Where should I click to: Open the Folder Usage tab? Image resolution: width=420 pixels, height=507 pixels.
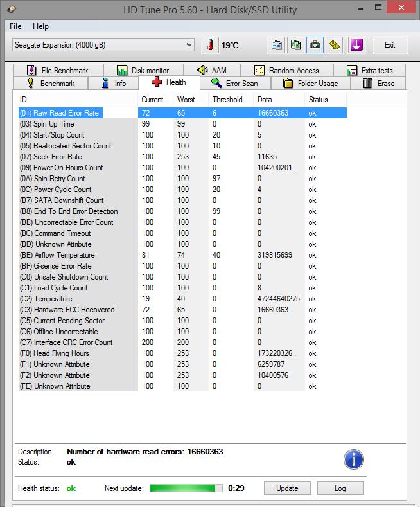[311, 83]
